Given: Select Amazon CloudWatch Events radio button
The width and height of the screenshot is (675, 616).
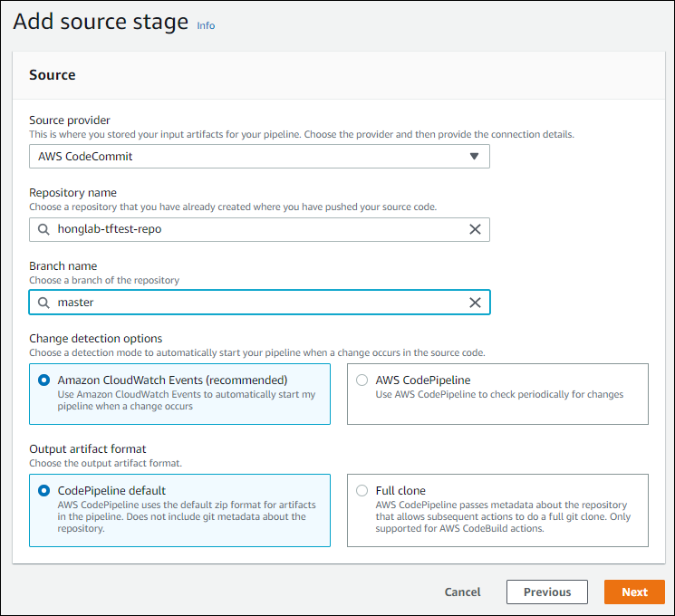Looking at the screenshot, I should pyautogui.click(x=43, y=380).
